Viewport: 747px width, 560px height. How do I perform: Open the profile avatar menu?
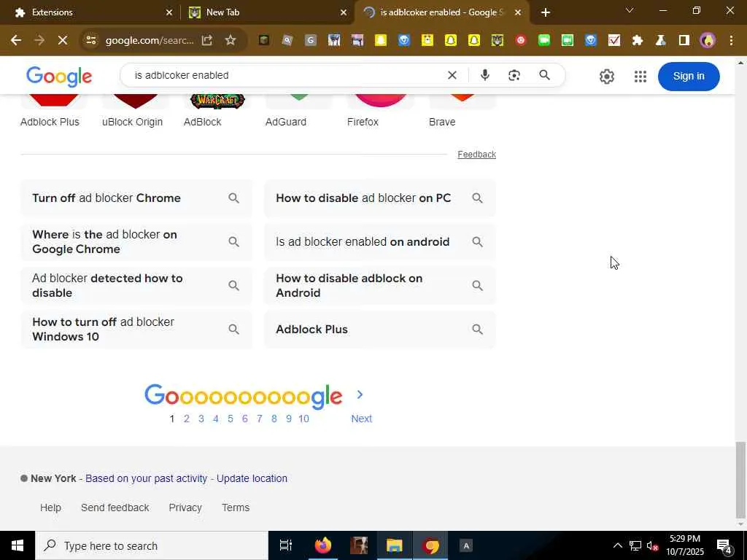tap(708, 41)
